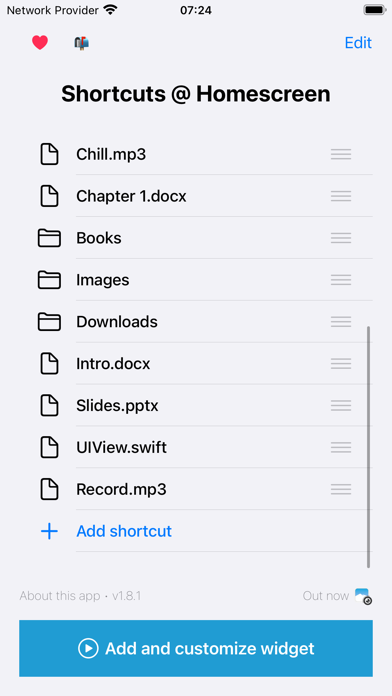The width and height of the screenshot is (392, 696).
Task: Tap Add shortcut
Action: (x=124, y=531)
